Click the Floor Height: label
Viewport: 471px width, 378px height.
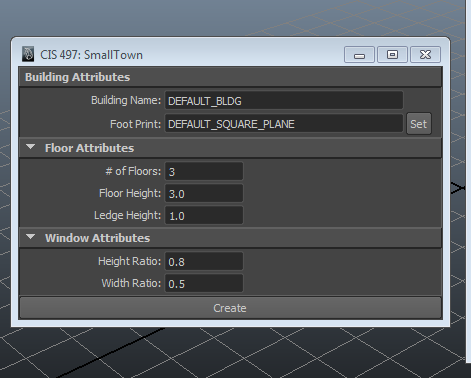(x=130, y=193)
